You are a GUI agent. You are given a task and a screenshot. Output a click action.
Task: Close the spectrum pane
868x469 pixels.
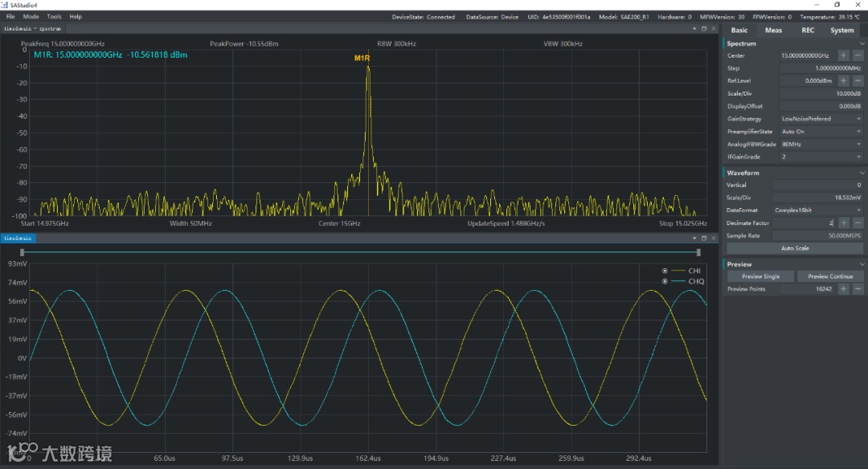coord(714,29)
